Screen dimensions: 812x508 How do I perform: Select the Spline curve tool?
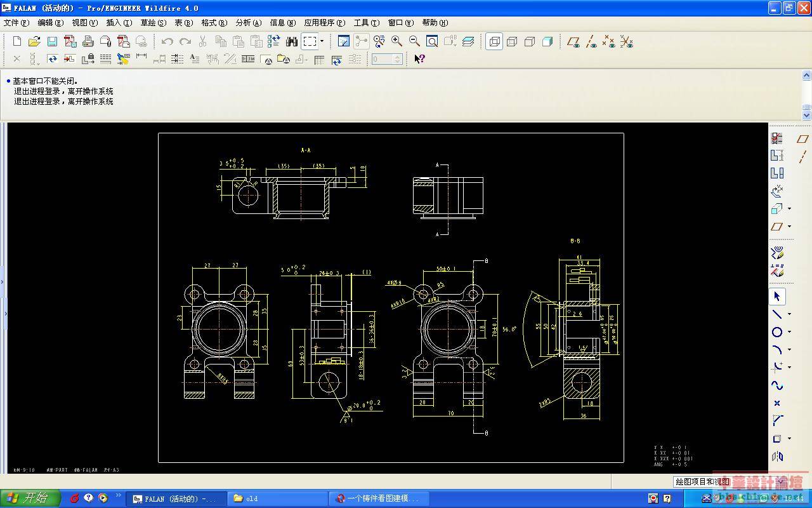coord(777,385)
